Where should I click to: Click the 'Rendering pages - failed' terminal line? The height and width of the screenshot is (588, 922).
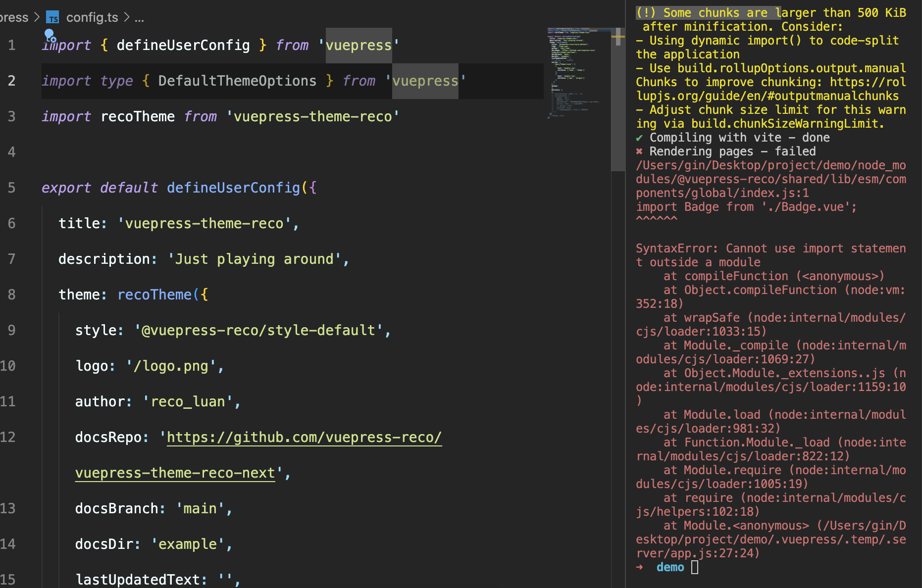(x=726, y=151)
